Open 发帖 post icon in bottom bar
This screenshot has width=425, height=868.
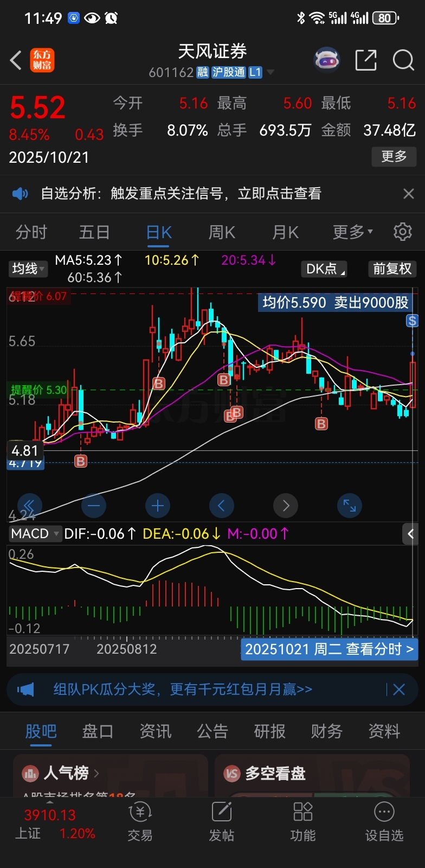pyautogui.click(x=222, y=822)
